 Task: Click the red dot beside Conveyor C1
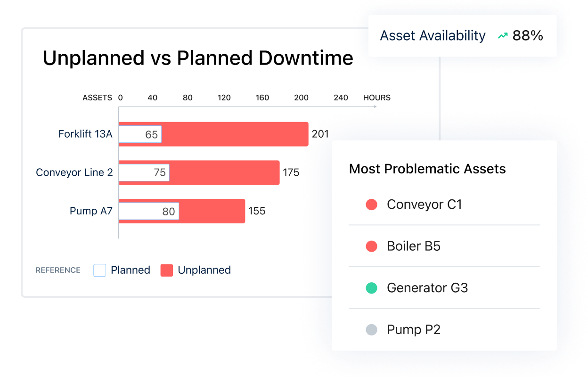pos(372,205)
